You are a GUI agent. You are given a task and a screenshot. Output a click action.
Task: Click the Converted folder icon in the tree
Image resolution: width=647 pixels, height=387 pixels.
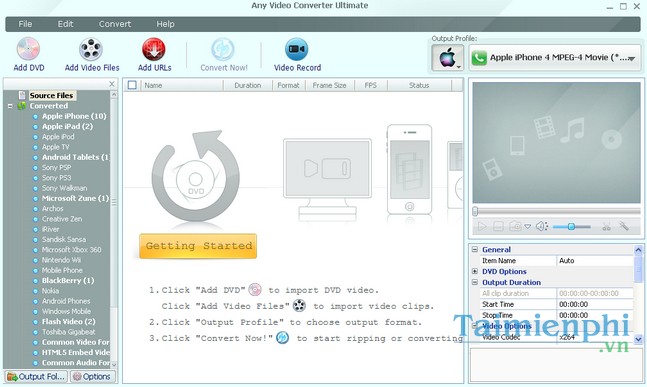pos(21,106)
